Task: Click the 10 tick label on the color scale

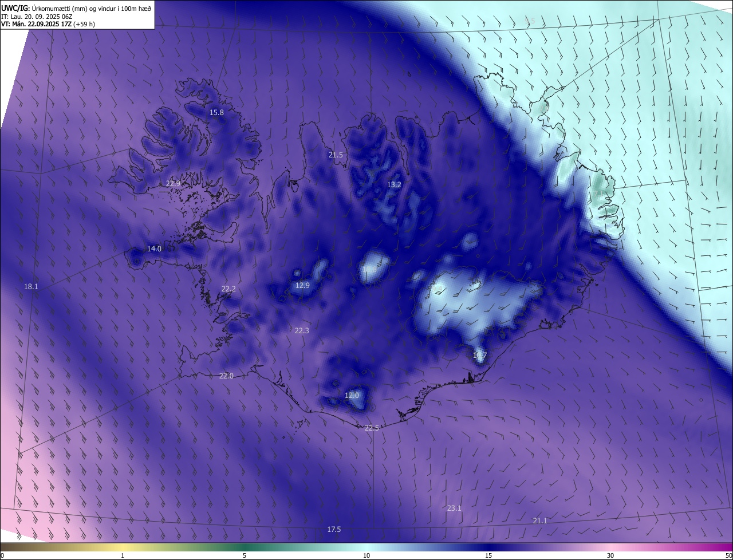Action: (x=366, y=556)
